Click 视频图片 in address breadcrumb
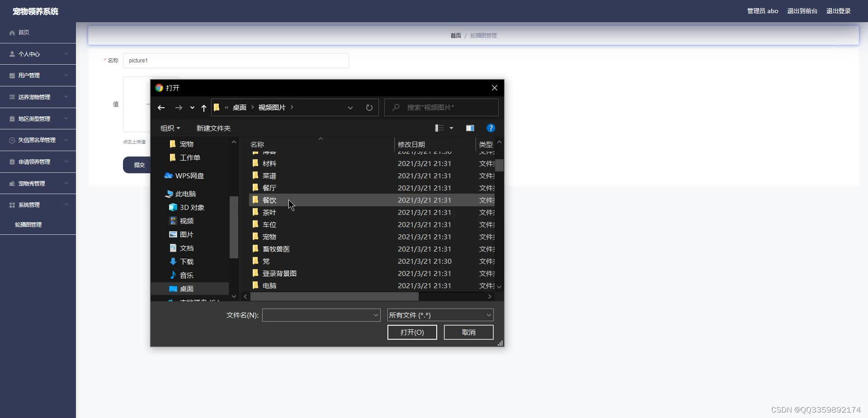Image resolution: width=868 pixels, height=418 pixels. (272, 108)
